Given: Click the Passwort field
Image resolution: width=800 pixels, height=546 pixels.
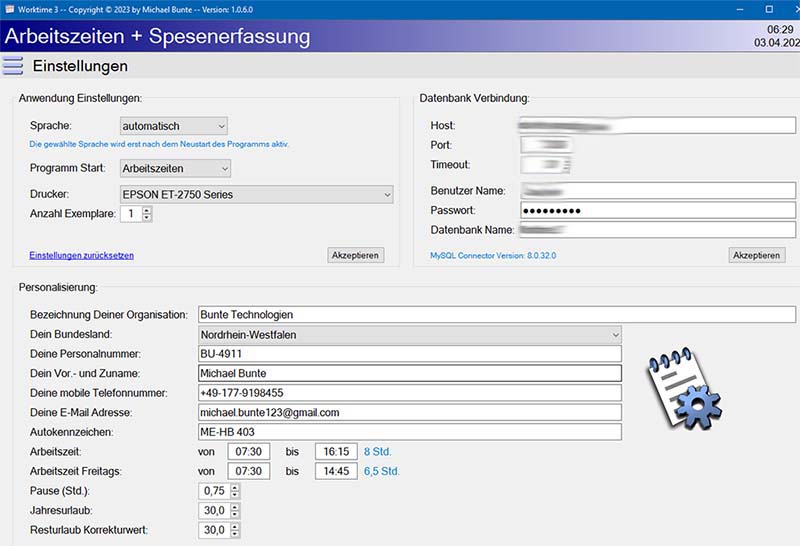Looking at the screenshot, I should click(658, 210).
